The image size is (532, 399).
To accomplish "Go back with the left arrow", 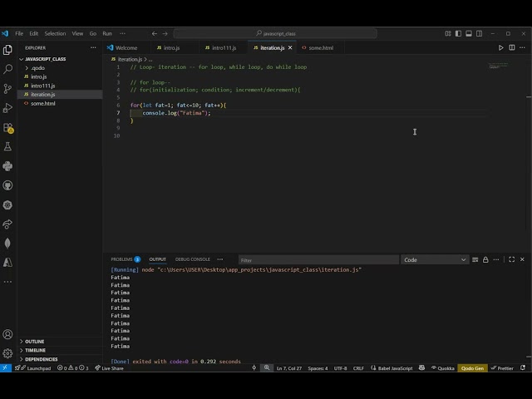I will coord(155,33).
